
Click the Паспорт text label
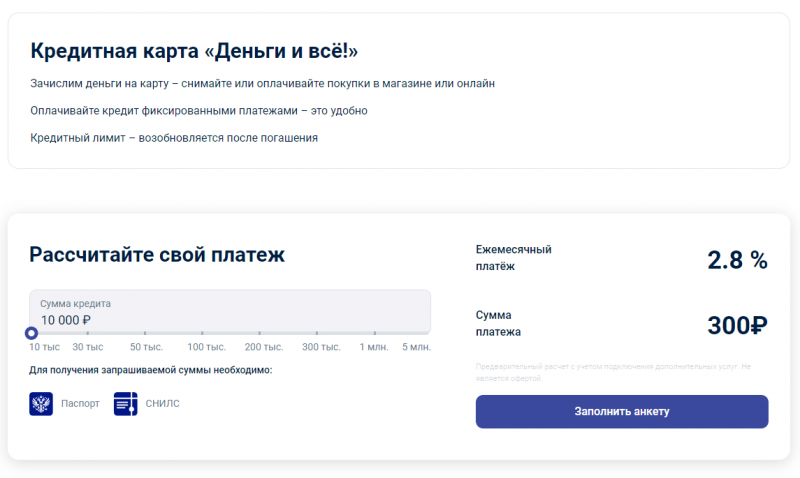[x=80, y=404]
